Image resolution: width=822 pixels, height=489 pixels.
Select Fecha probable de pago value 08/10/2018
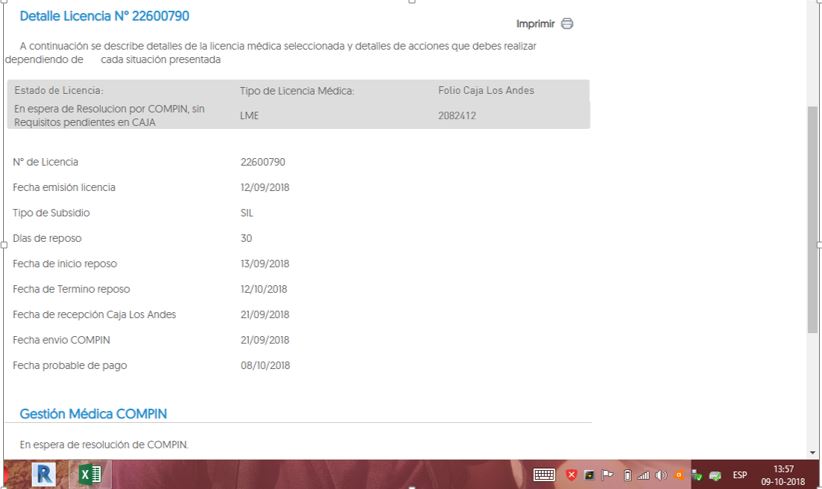pyautogui.click(x=265, y=365)
